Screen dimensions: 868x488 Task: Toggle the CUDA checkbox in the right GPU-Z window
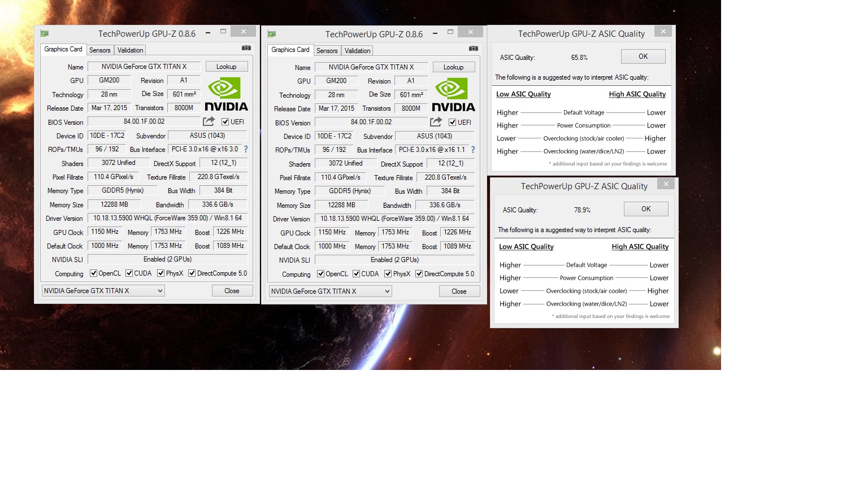tap(356, 274)
